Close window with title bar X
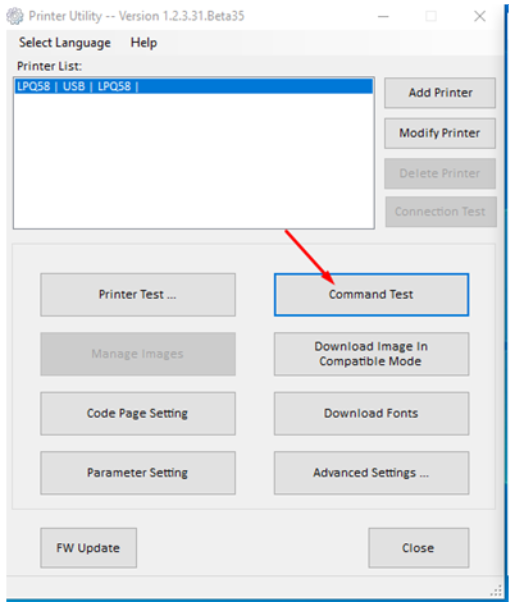 (x=480, y=17)
